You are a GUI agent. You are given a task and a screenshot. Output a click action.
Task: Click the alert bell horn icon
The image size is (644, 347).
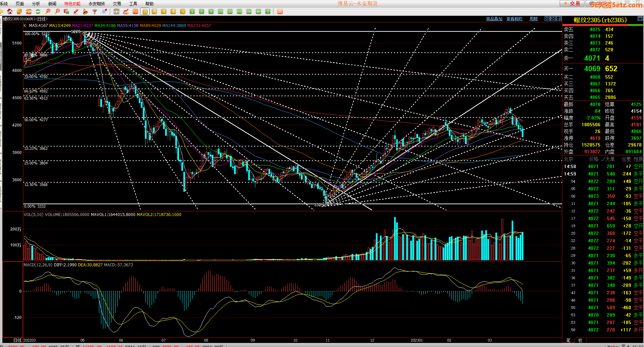pos(85,11)
